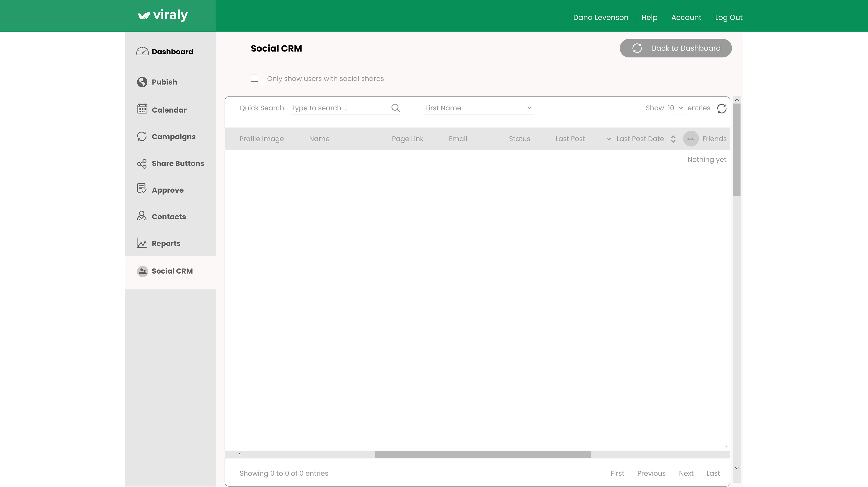
Task: Sort by Last Post Date arrows
Action: pyautogui.click(x=673, y=139)
